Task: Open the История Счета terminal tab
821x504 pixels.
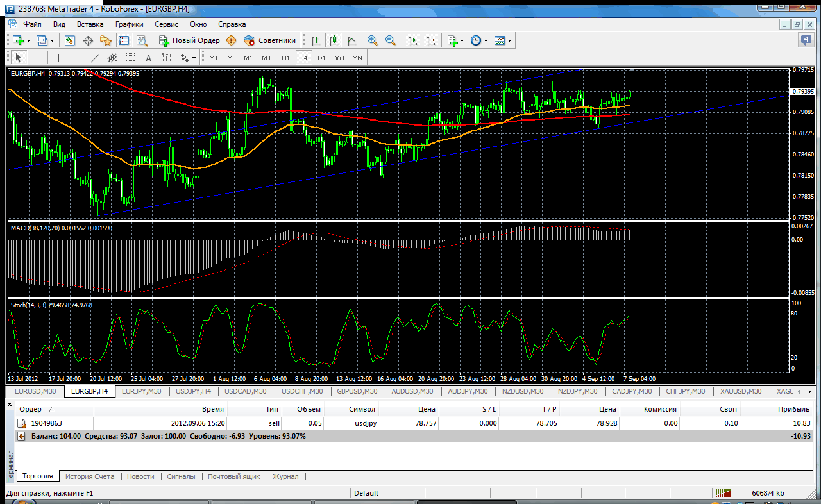Action: tap(89, 476)
